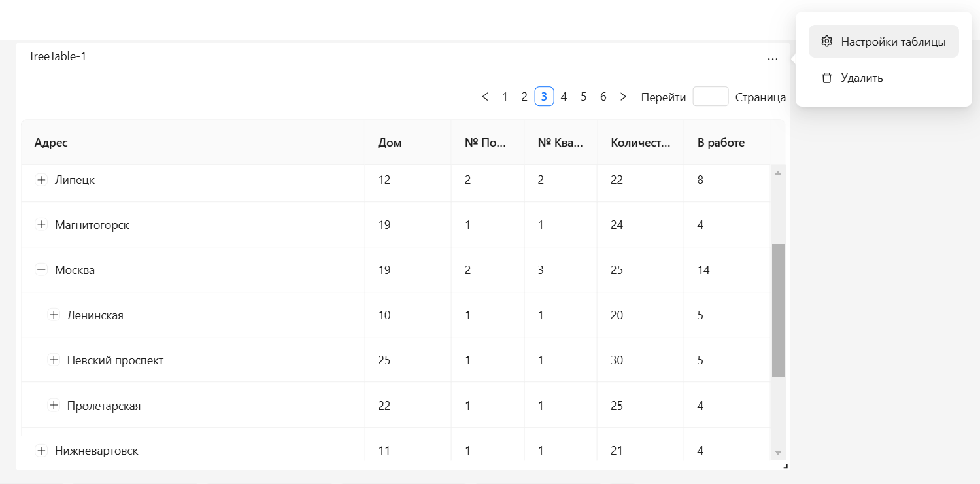
Task: Click the gear icon for table settings
Action: 826,41
